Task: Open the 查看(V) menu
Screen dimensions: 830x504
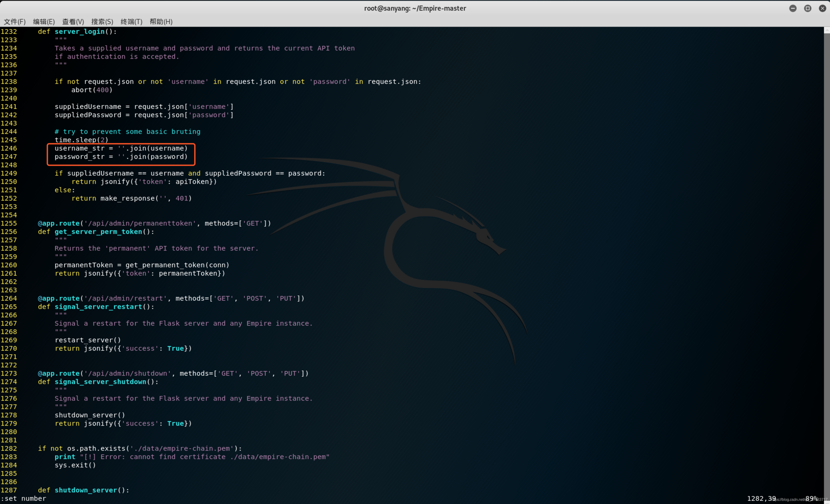Action: pos(73,22)
